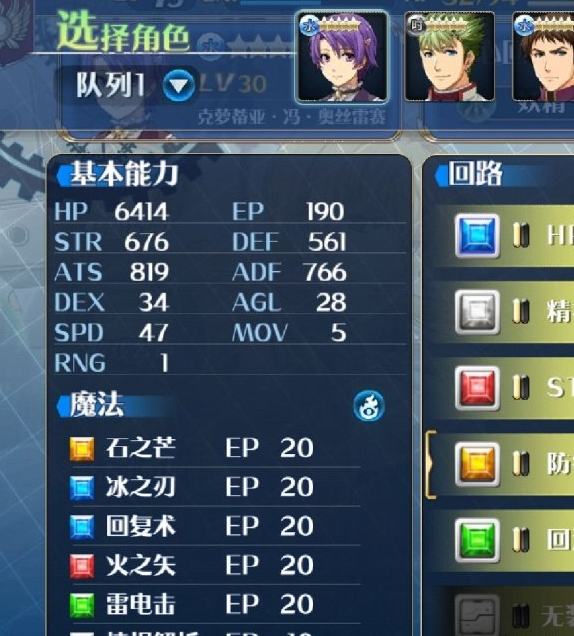
Task: Select the 火之矢 magic entry
Action: click(215, 565)
